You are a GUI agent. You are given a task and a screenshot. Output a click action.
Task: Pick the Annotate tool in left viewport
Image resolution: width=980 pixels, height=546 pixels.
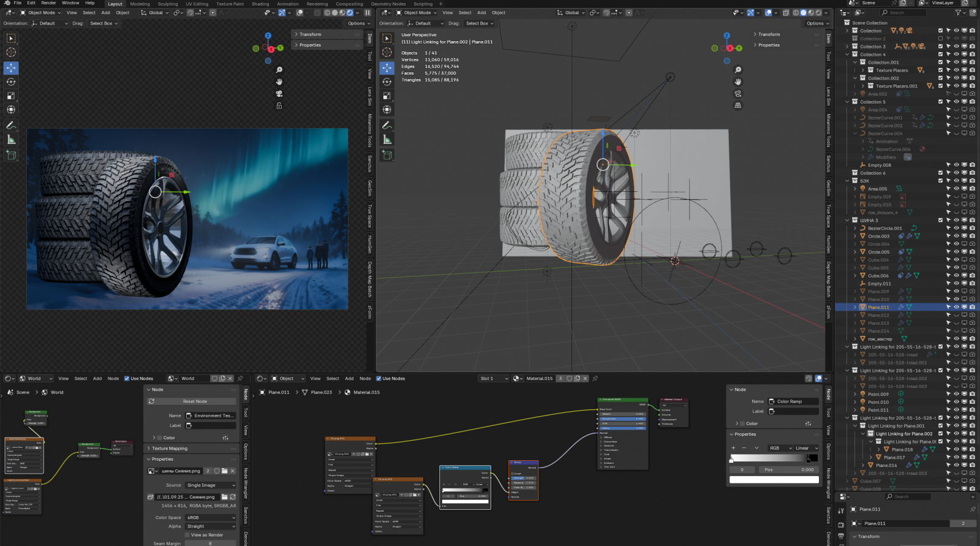11,125
